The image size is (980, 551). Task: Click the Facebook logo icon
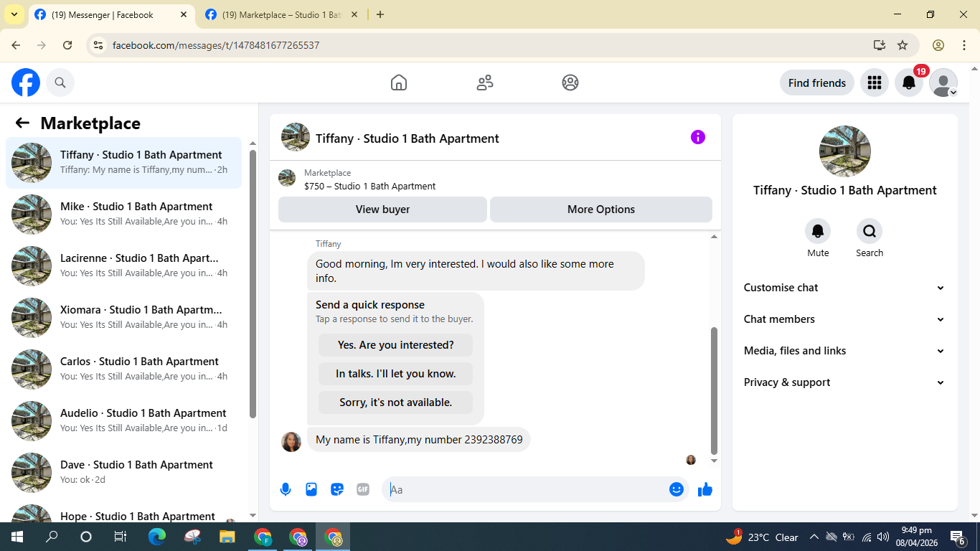(x=26, y=83)
